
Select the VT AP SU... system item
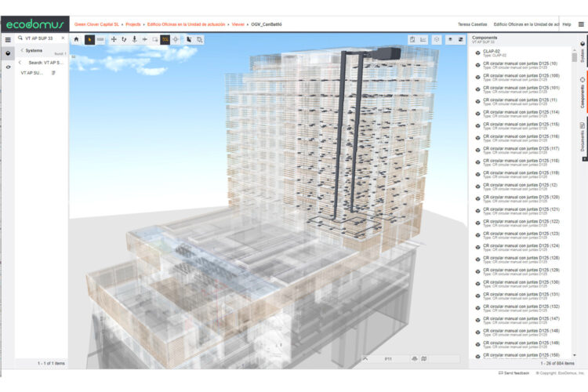(31, 73)
